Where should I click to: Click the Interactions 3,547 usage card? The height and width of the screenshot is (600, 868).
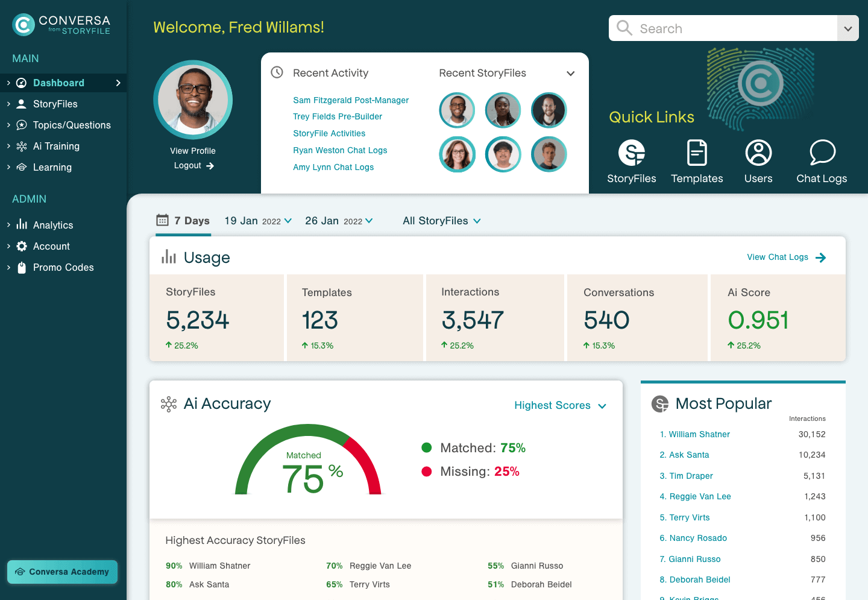(x=495, y=318)
